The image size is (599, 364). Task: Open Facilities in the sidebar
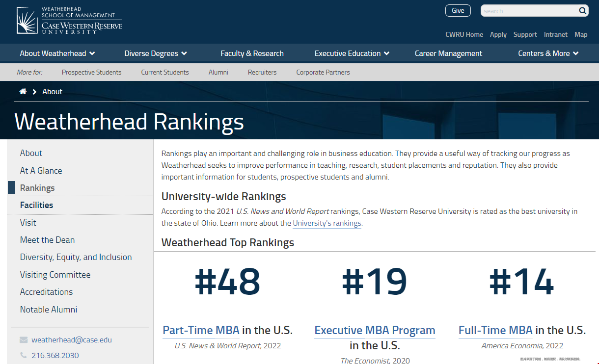(x=36, y=205)
